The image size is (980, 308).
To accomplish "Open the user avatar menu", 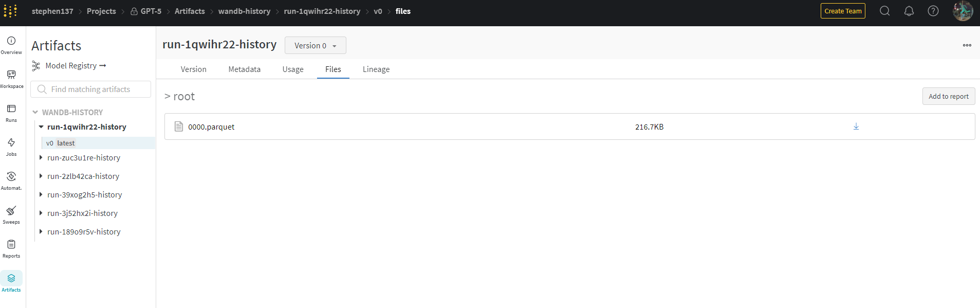I will [963, 11].
